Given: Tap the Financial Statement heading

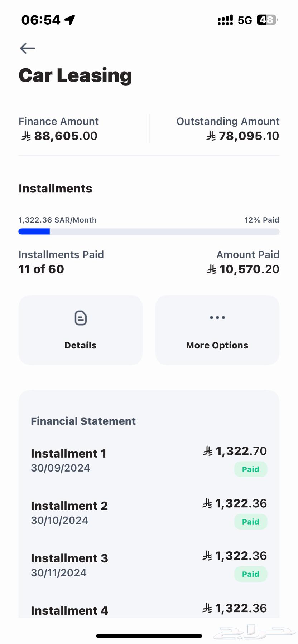Looking at the screenshot, I should [x=83, y=421].
